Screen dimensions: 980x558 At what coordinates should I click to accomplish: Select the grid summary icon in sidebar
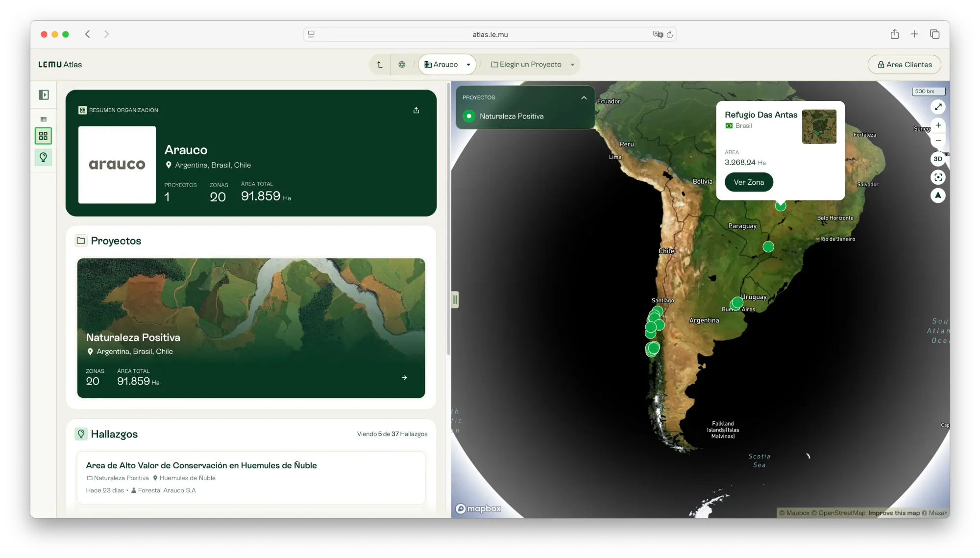[43, 136]
